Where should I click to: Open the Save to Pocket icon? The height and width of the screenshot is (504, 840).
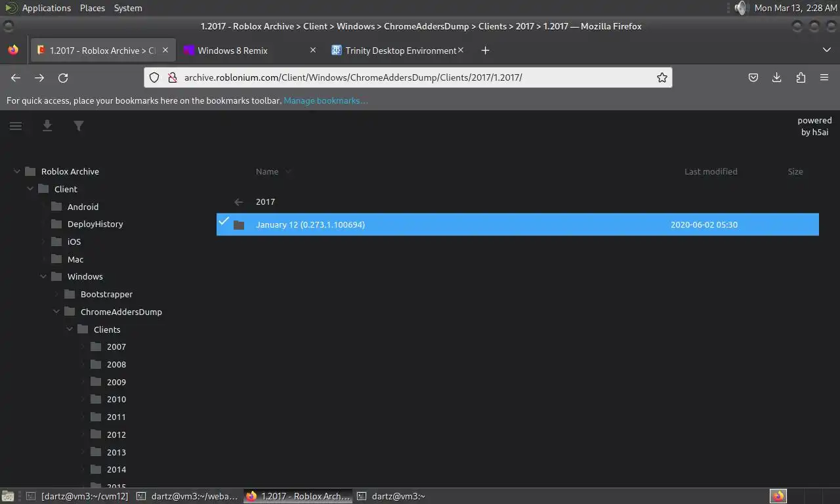point(753,77)
